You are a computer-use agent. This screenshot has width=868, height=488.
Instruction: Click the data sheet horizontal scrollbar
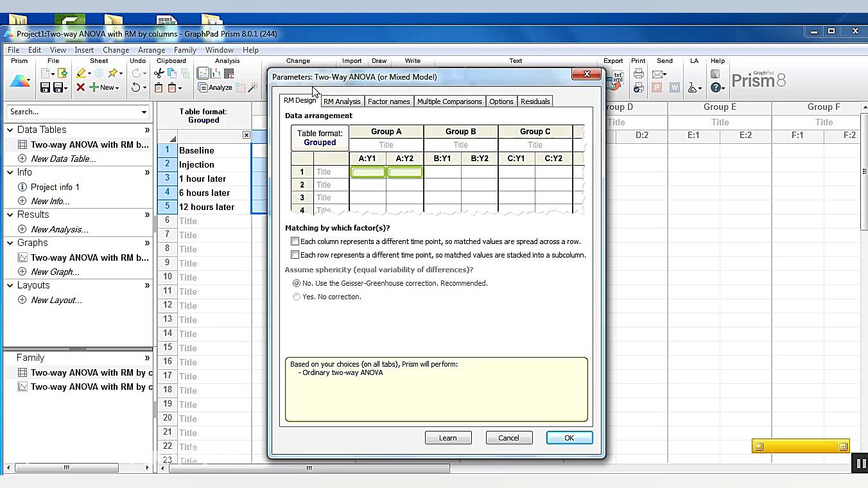click(308, 468)
